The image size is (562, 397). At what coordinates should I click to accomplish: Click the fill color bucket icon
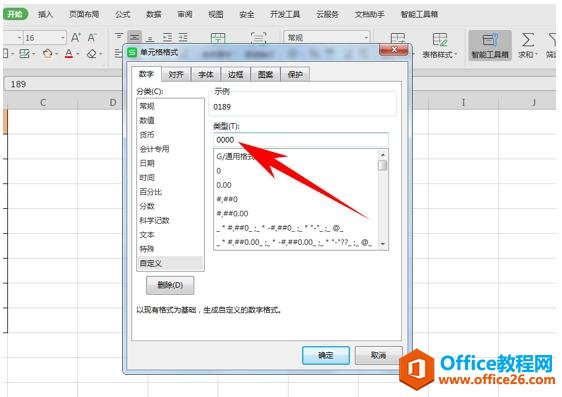click(47, 54)
